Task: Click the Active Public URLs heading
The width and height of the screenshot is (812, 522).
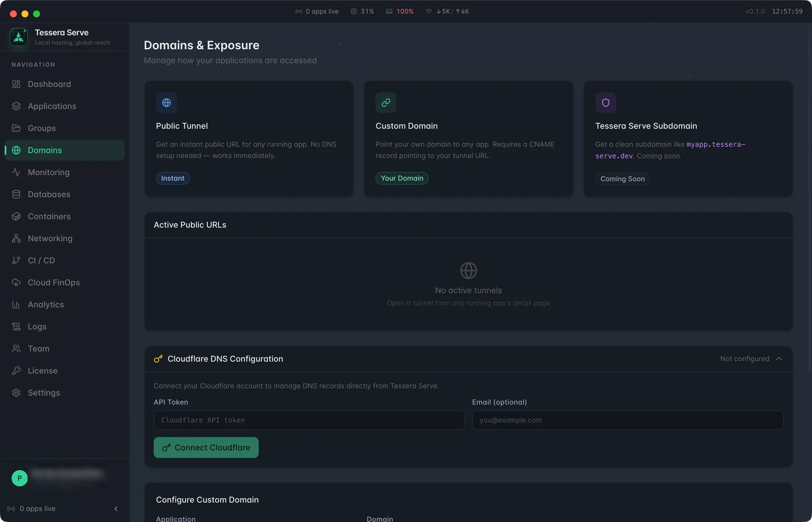Action: (190, 225)
